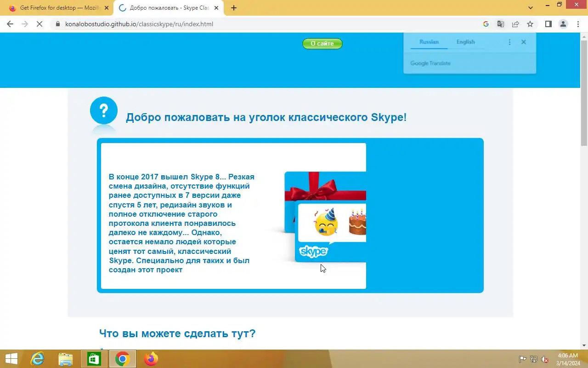Click the Google icon in the address bar

click(x=486, y=24)
